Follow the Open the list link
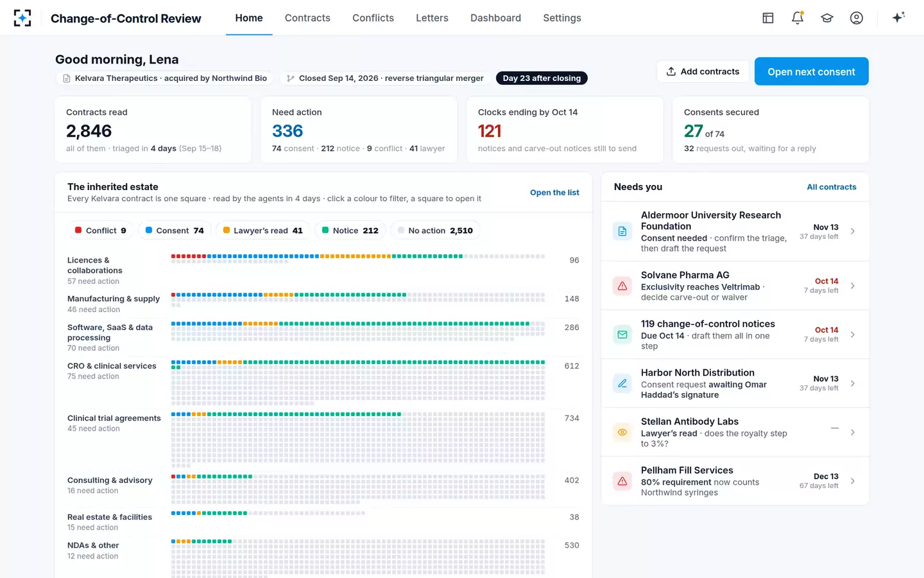Screen dimensions: 924x578 [554, 193]
